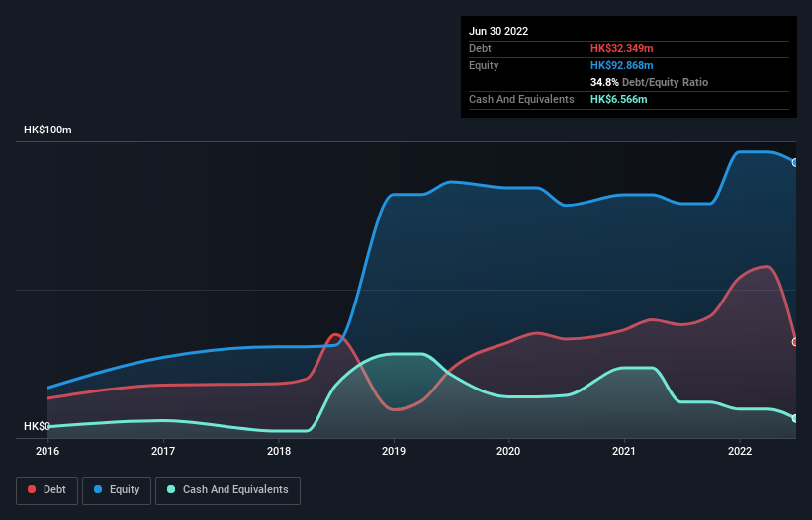Screen dimensions: 812x520
Task: Click the Jun 30 2022 tooltip date
Action: (498, 31)
